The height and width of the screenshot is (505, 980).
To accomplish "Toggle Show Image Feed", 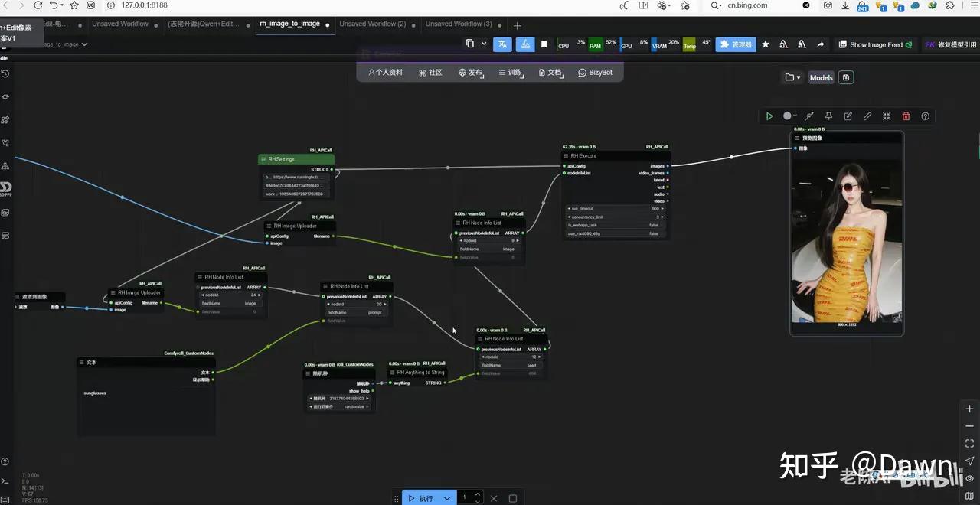I will [875, 44].
